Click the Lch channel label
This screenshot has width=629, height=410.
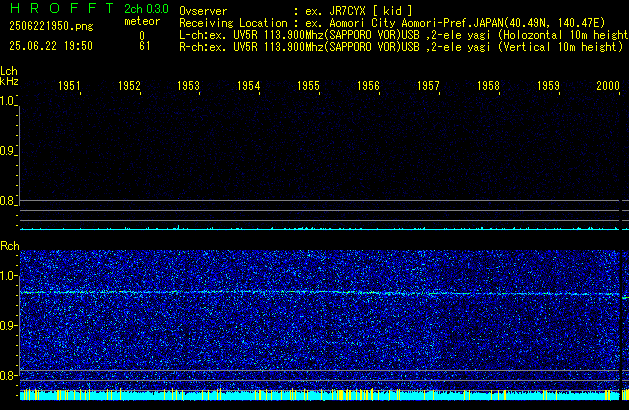coord(9,71)
